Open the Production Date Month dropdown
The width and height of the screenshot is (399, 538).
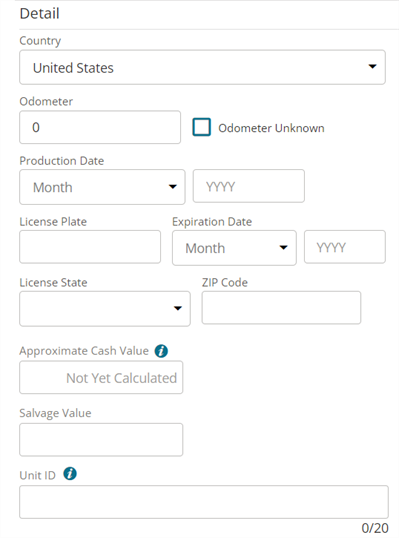click(x=102, y=187)
